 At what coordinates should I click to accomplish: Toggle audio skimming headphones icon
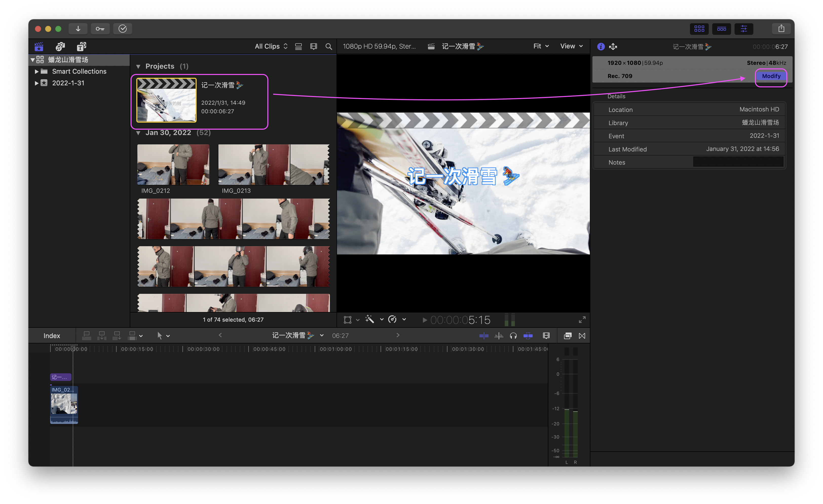pos(513,336)
